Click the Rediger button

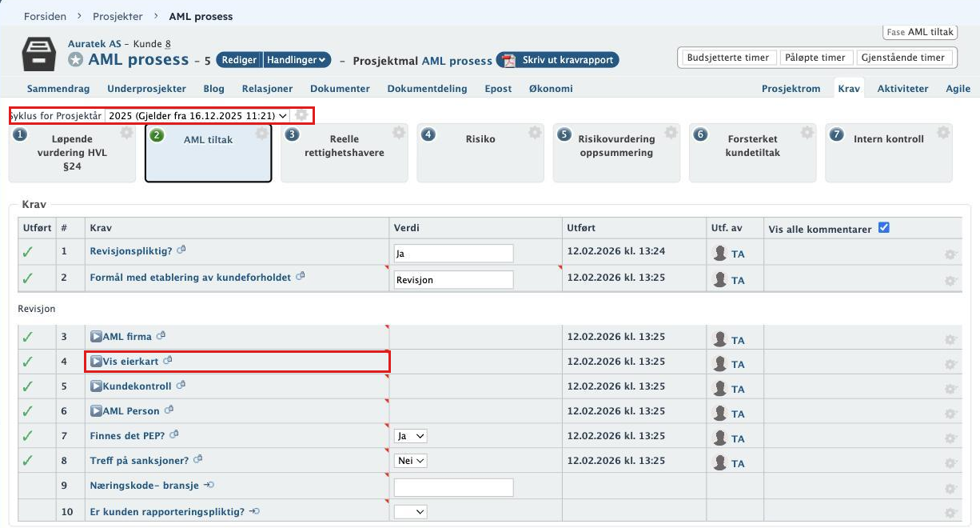pyautogui.click(x=239, y=60)
